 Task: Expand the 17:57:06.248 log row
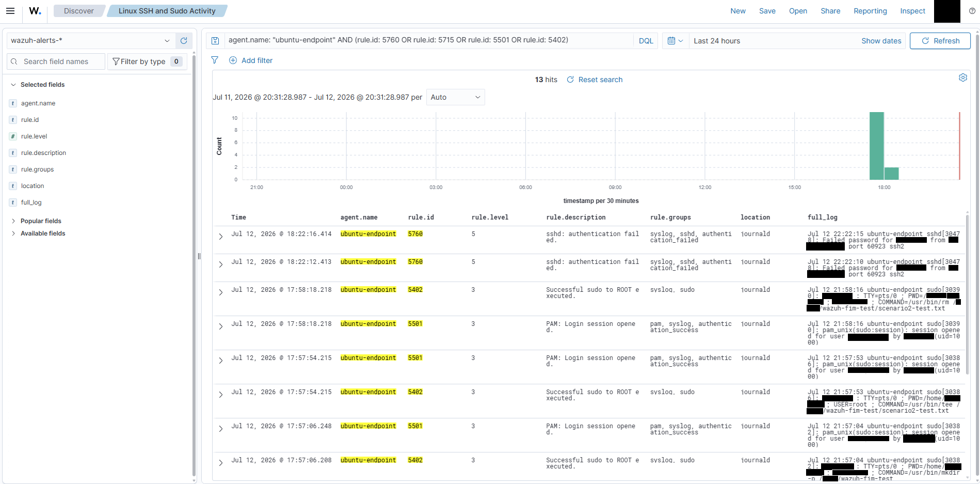221,429
